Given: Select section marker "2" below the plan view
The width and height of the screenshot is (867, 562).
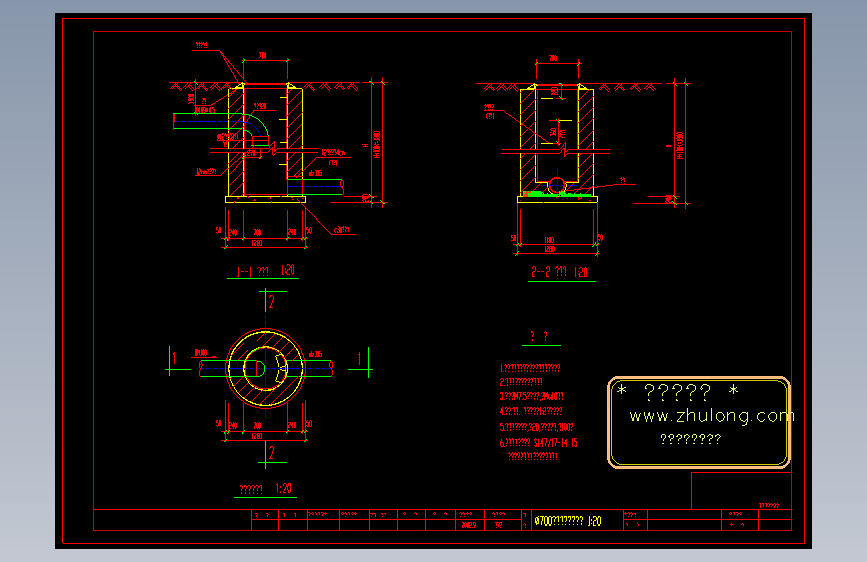Looking at the screenshot, I should pyautogui.click(x=271, y=453).
